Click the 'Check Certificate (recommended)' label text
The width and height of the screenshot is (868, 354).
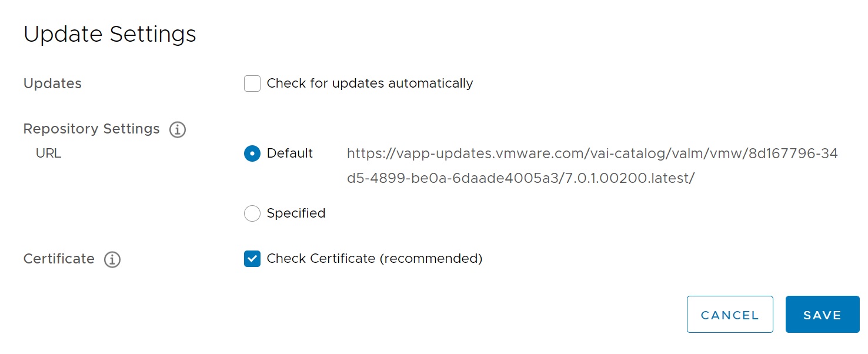[x=374, y=259]
